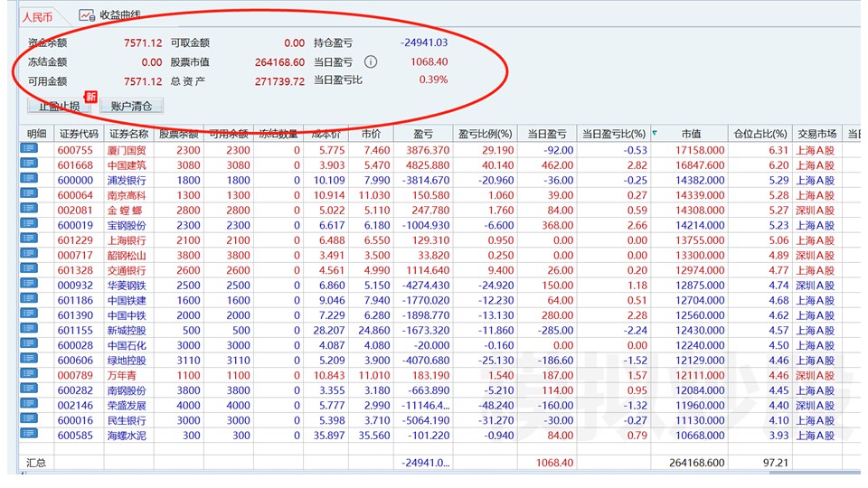Viewport: 868px width, 488px height.
Task: Click total market value 264168.600 in 汇总 row
Action: click(x=696, y=463)
